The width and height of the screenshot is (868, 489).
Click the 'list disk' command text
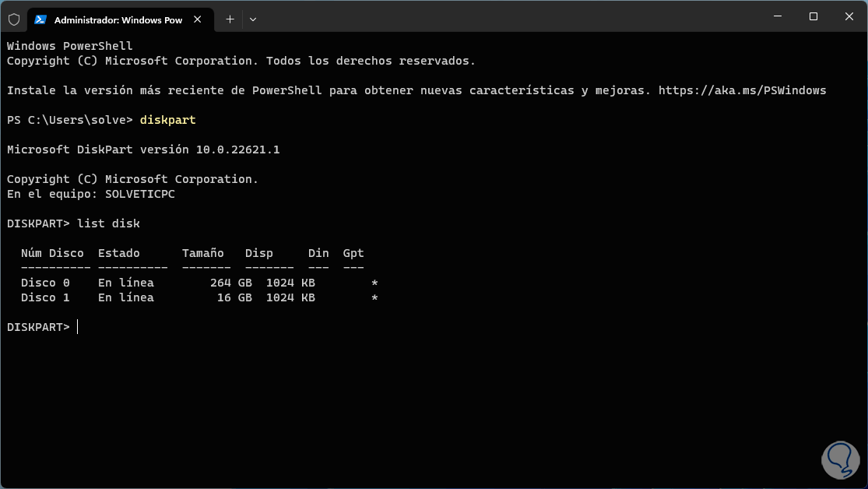108,223
